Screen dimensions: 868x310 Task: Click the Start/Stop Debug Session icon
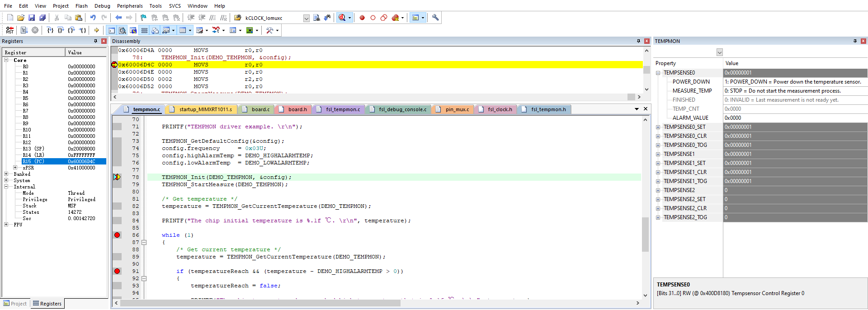point(342,18)
